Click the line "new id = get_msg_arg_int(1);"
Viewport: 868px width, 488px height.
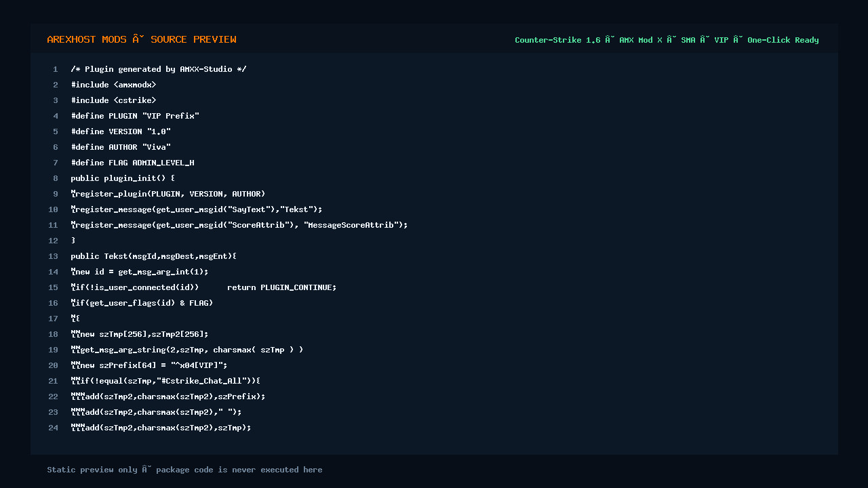[140, 272]
